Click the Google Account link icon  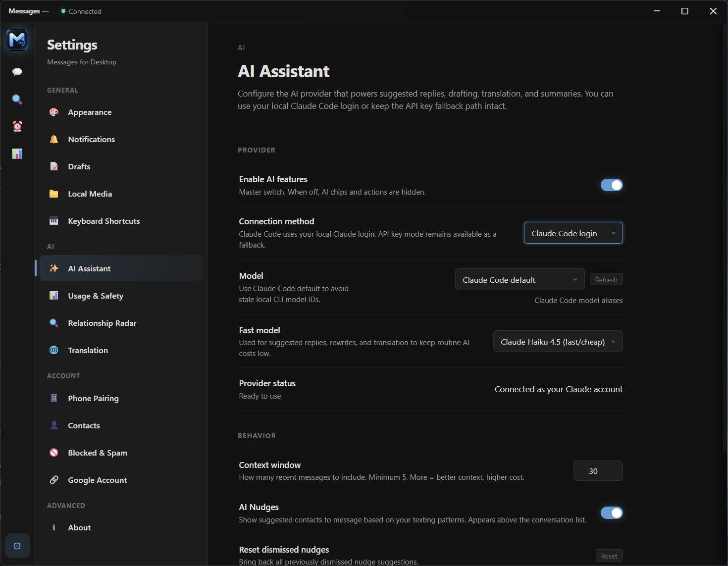[54, 480]
